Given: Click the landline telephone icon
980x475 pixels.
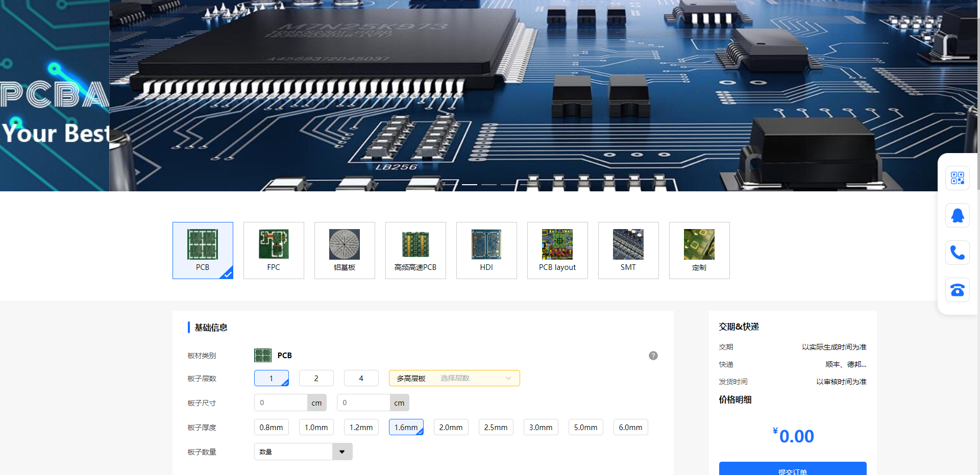Looking at the screenshot, I should pos(957,290).
